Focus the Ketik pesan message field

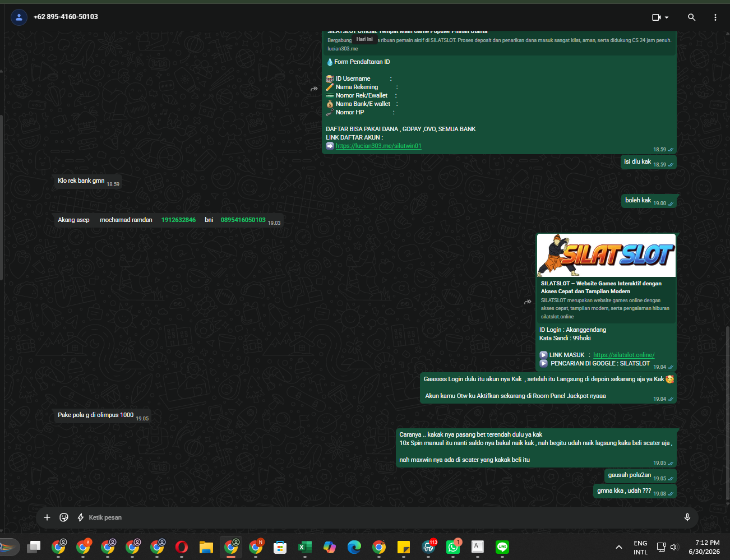381,517
